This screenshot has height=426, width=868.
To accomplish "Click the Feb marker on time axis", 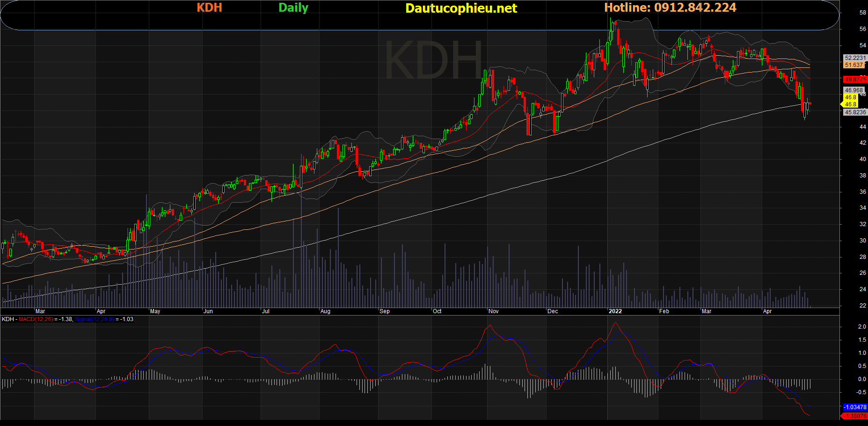I will click(664, 311).
